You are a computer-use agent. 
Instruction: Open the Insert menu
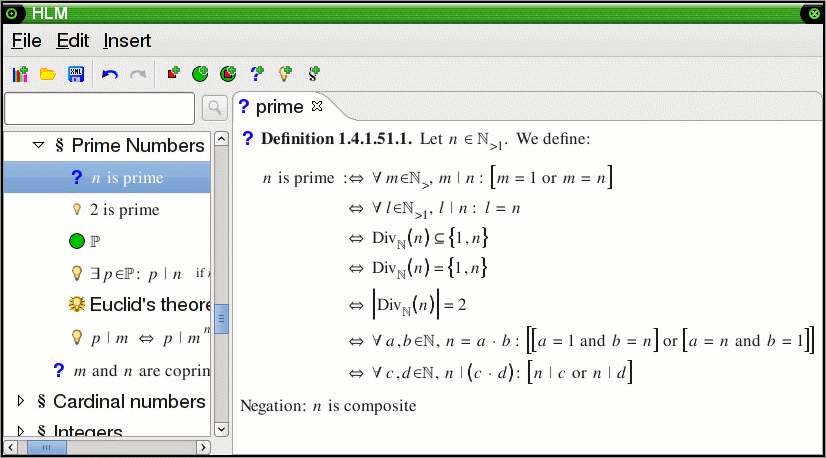tap(127, 41)
